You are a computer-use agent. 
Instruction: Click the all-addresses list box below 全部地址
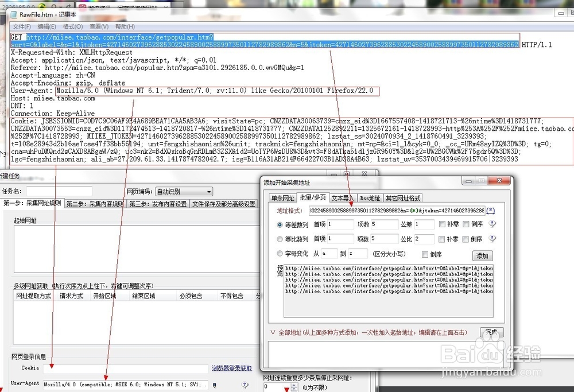(386, 354)
